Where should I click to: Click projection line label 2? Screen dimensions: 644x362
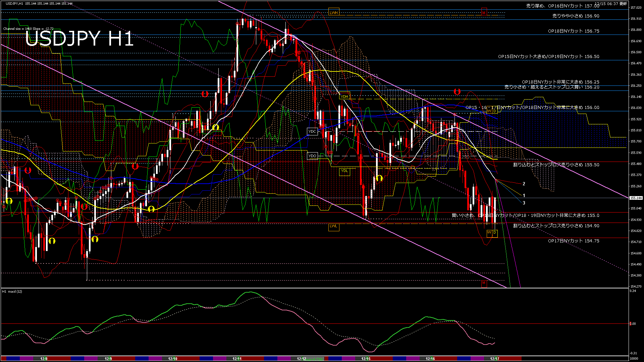point(524,184)
